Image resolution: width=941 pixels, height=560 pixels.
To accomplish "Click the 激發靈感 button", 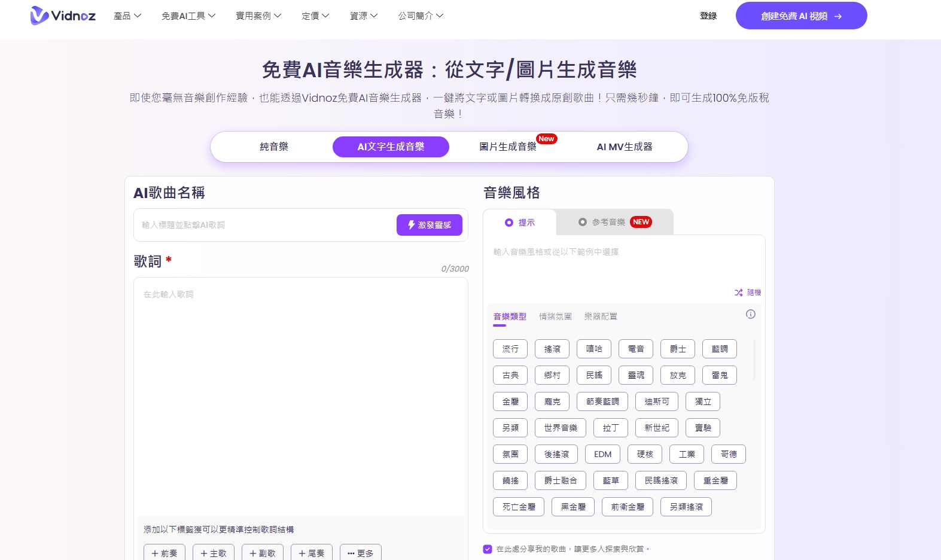I will pos(430,225).
